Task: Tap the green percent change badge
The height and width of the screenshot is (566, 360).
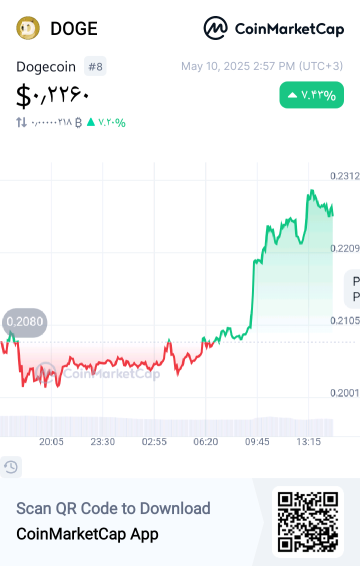Action: click(312, 95)
